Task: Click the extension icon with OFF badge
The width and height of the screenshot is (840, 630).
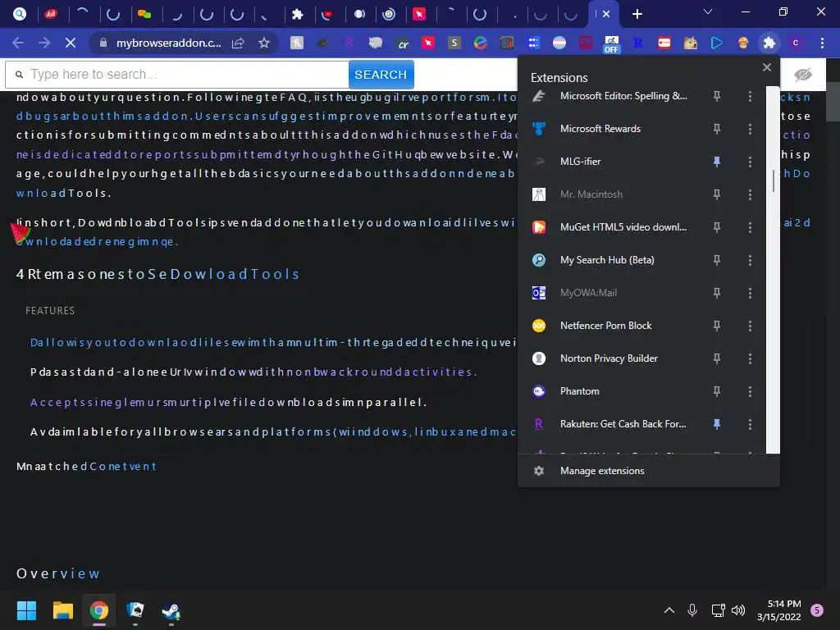Action: [x=611, y=44]
